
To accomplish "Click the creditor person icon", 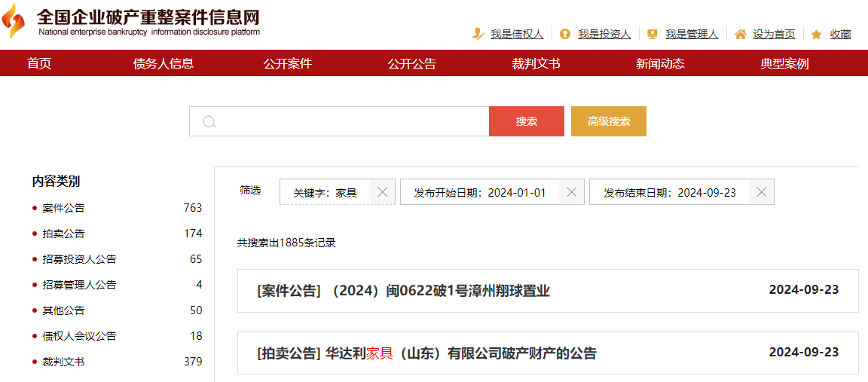I will coord(478,34).
